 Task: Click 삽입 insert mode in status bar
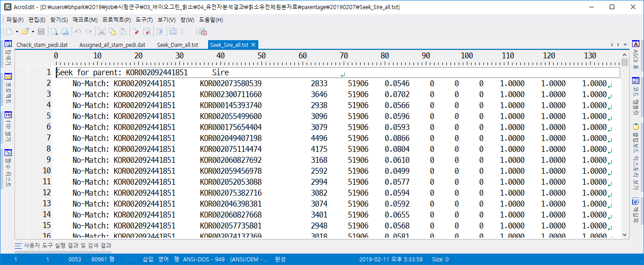[148, 259]
